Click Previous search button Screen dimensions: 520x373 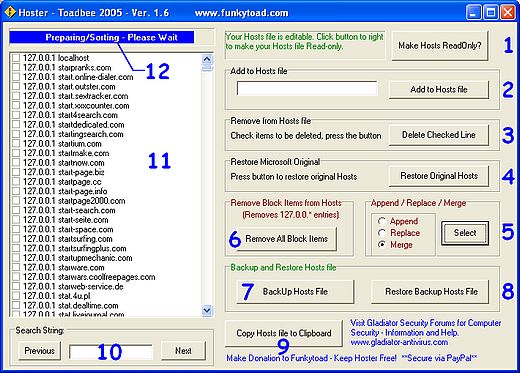pos(39,351)
